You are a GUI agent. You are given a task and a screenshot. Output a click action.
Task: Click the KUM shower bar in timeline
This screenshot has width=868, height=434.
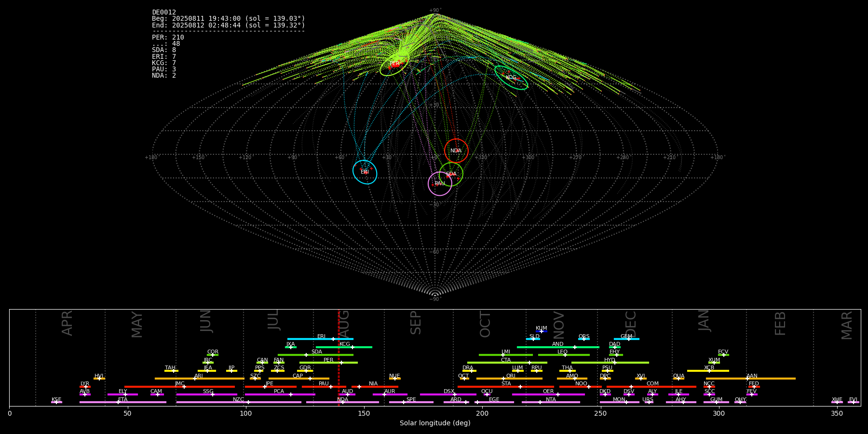pos(542,331)
